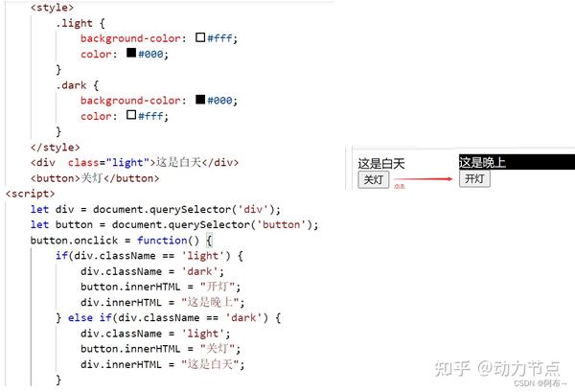Click the 'function' keyword in button.onclick
This screenshot has height=392, width=575.
coord(162,241)
